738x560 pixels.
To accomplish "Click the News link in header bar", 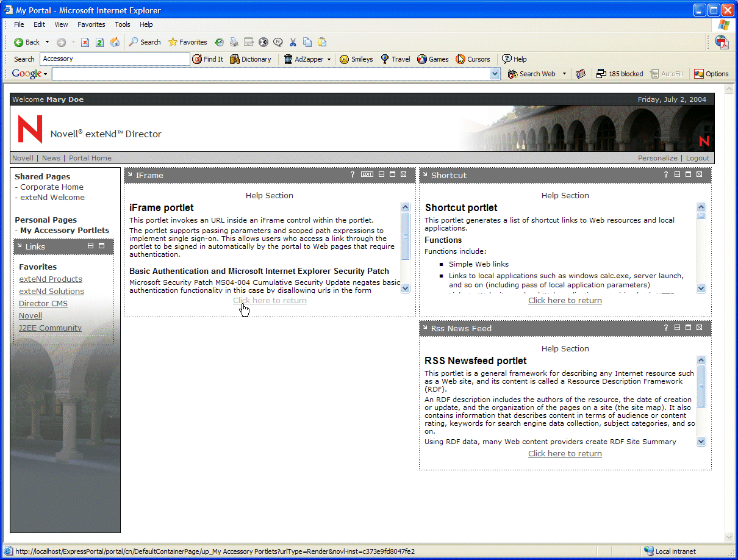I will (x=51, y=158).
